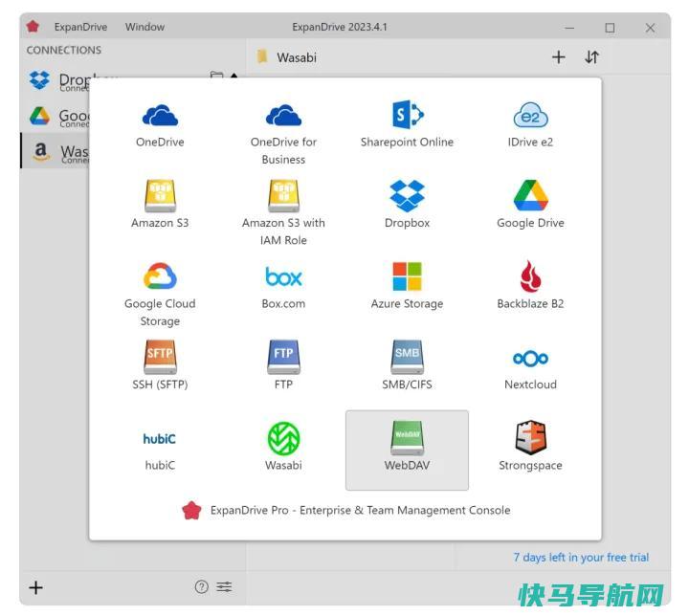Choose the hubiC connection type
Image resolution: width=689 pixels, height=616 pixels.
[x=160, y=450]
